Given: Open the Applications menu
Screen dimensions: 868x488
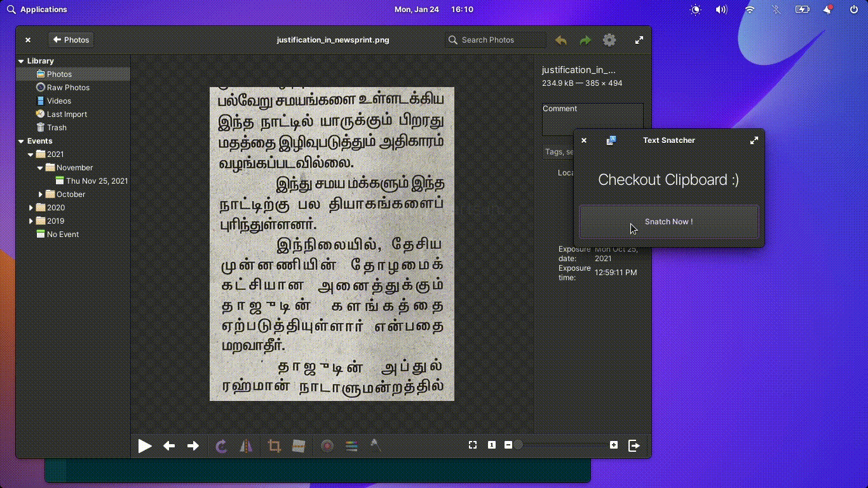Looking at the screenshot, I should pyautogui.click(x=37, y=10).
